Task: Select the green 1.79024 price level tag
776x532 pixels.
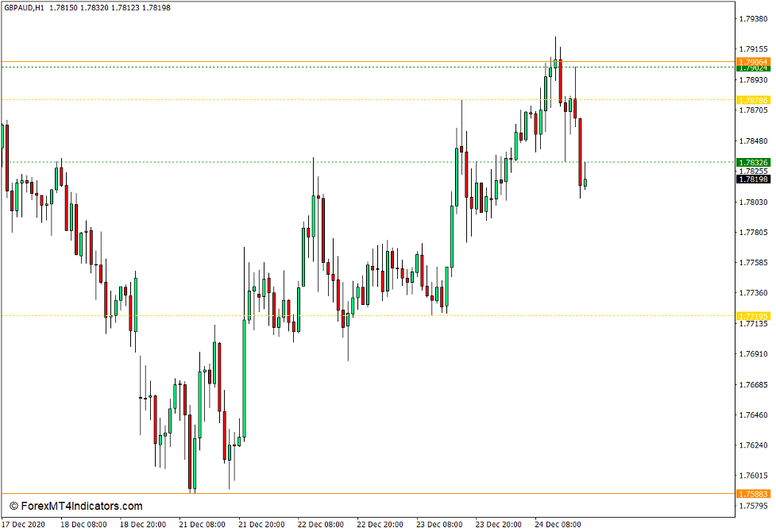Action: (753, 69)
